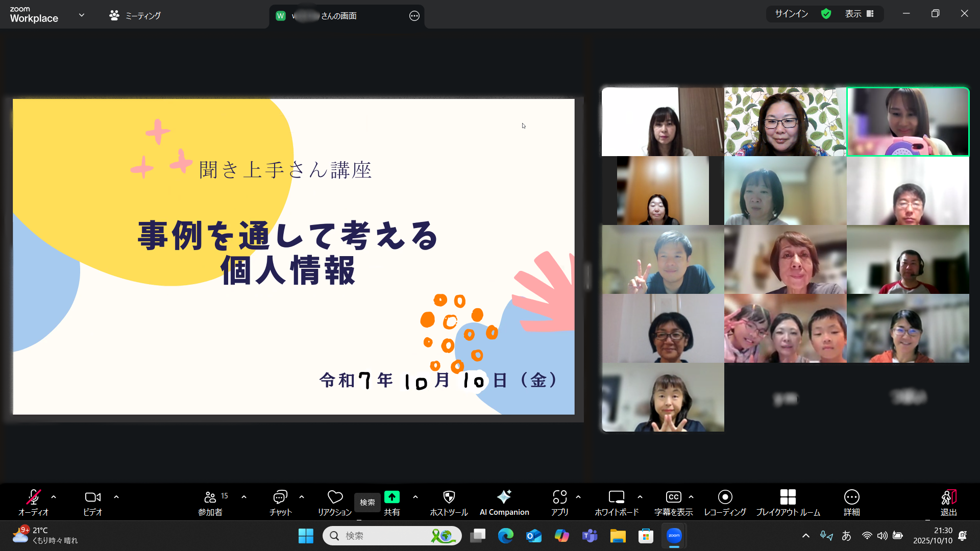Open Apps icon in toolbar

559,497
